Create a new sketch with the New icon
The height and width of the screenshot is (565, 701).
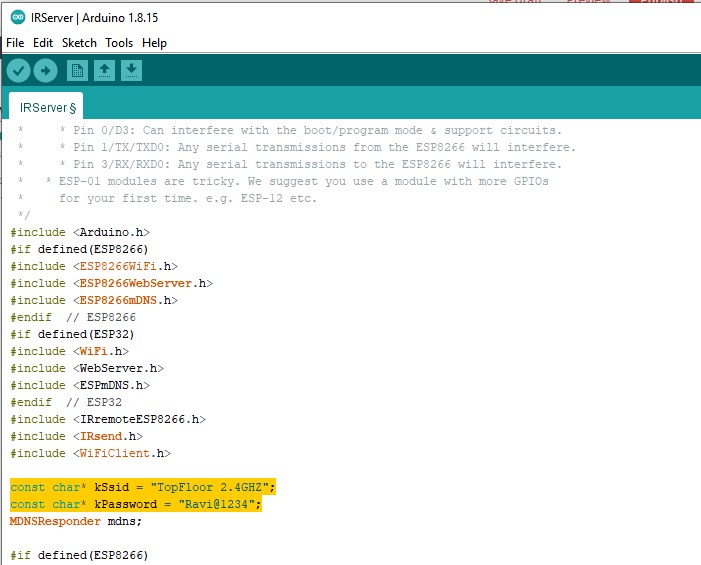coord(77,71)
